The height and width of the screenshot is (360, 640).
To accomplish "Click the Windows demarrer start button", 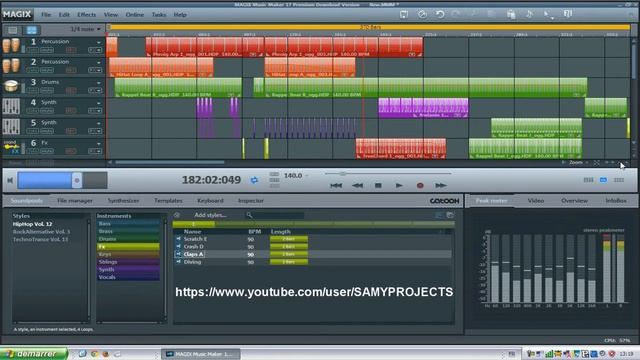I will coord(33,354).
